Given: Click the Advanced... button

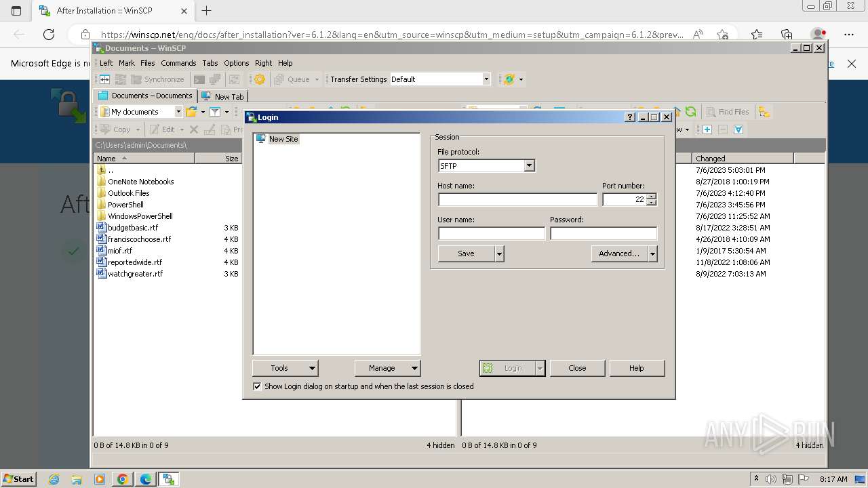Looking at the screenshot, I should click(619, 253).
